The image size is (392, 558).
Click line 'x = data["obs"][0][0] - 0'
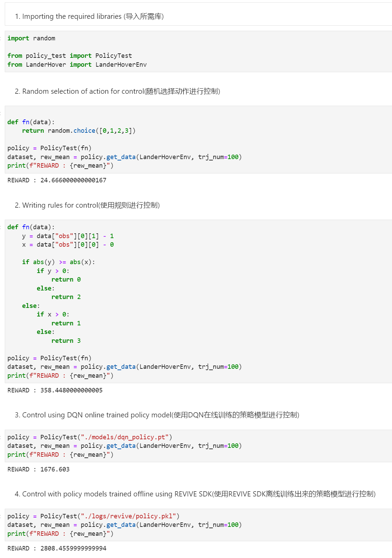tap(68, 245)
